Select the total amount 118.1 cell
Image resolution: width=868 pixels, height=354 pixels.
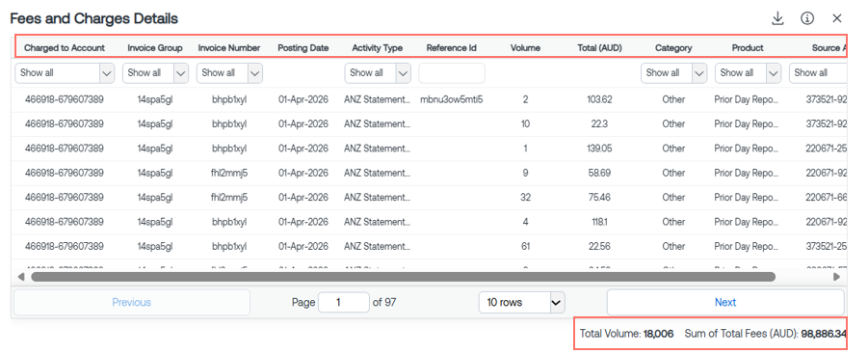coord(599,222)
